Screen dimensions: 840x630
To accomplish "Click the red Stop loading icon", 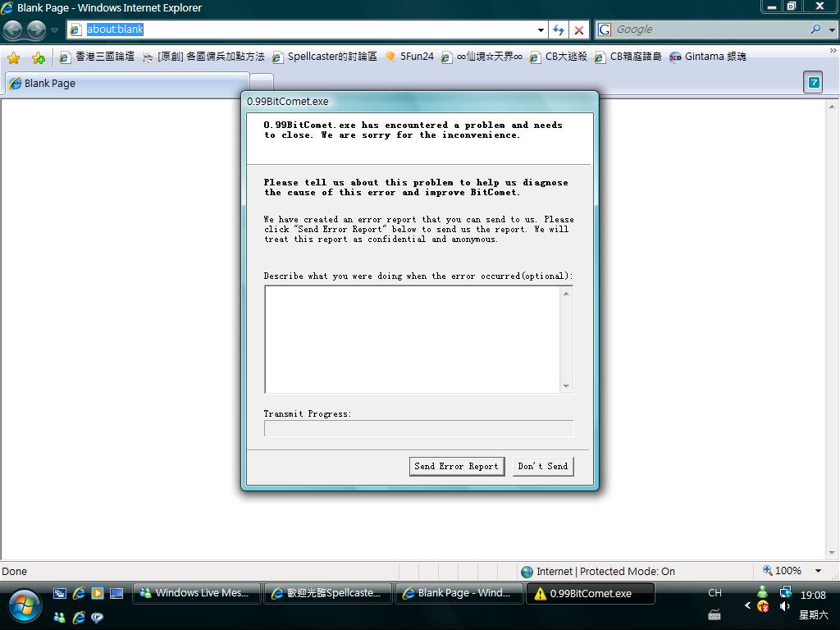I will tap(578, 30).
